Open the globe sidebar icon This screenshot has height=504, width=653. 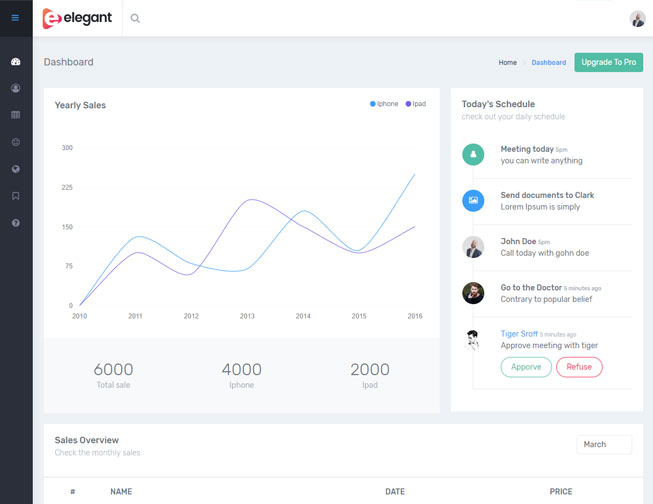(16, 169)
